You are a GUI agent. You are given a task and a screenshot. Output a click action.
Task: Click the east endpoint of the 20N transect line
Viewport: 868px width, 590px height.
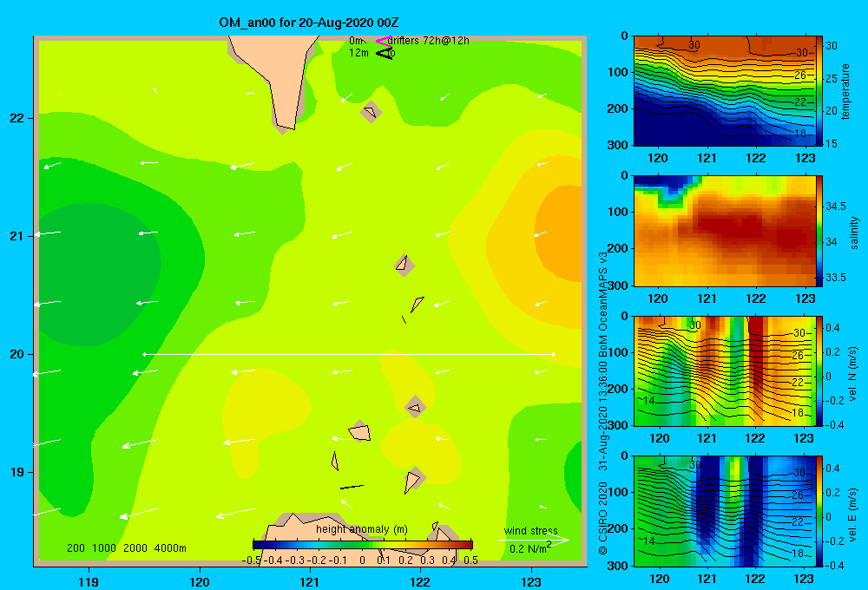(x=553, y=354)
